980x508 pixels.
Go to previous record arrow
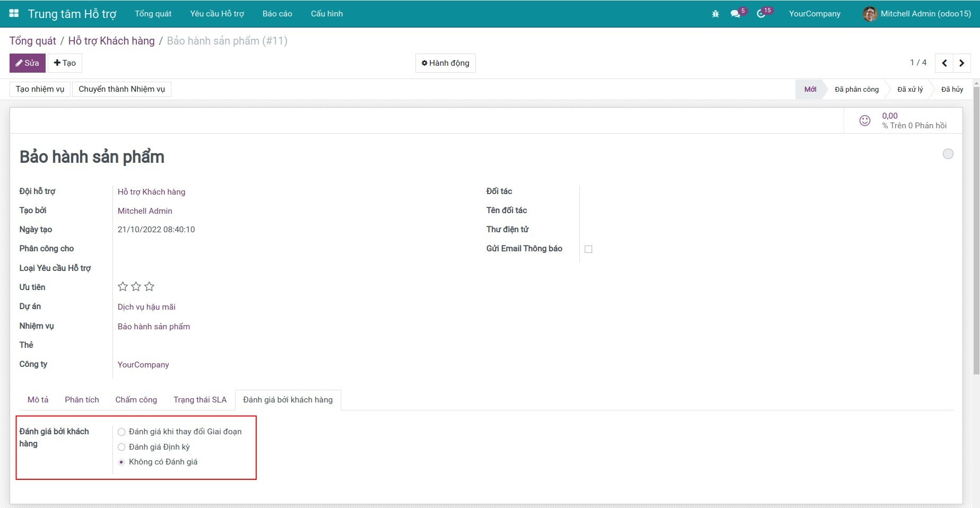coord(944,63)
